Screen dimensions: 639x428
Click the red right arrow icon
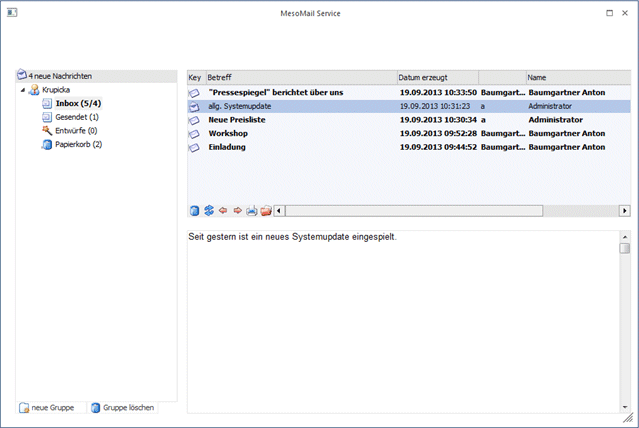pyautogui.click(x=237, y=211)
